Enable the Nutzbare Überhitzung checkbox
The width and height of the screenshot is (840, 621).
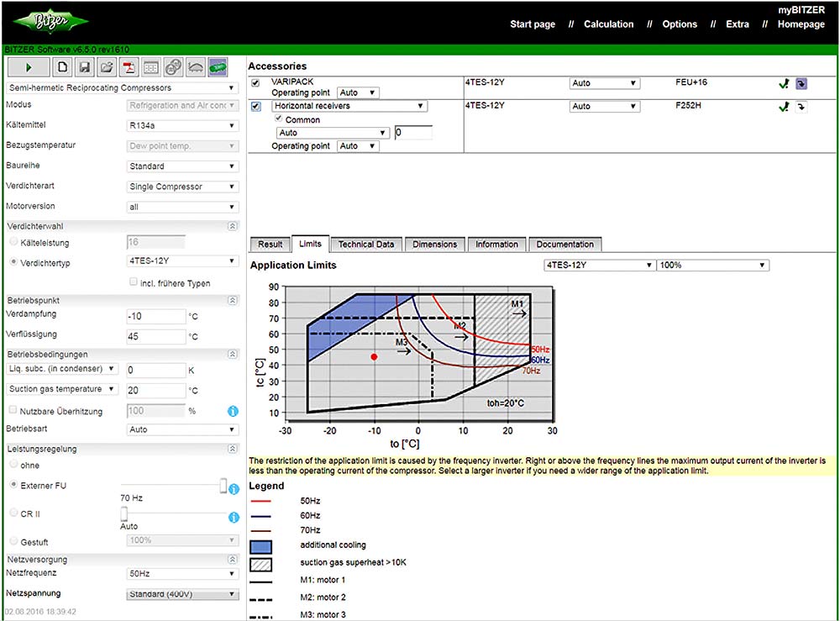(x=13, y=410)
